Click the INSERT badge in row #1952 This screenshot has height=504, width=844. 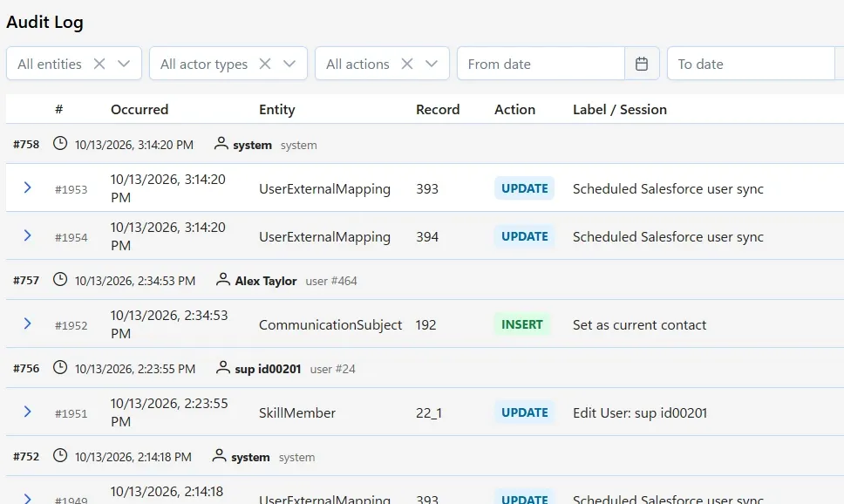(522, 324)
